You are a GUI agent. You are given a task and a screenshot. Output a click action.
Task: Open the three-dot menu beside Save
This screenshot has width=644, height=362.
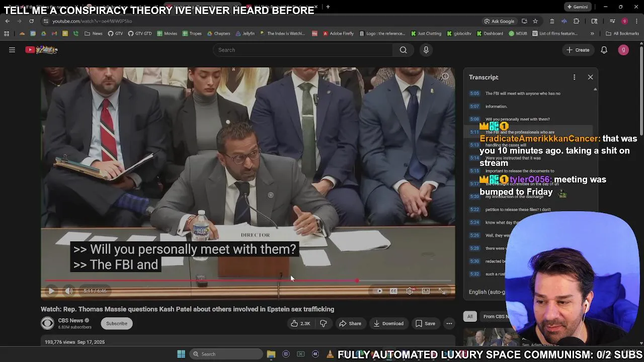(x=449, y=323)
